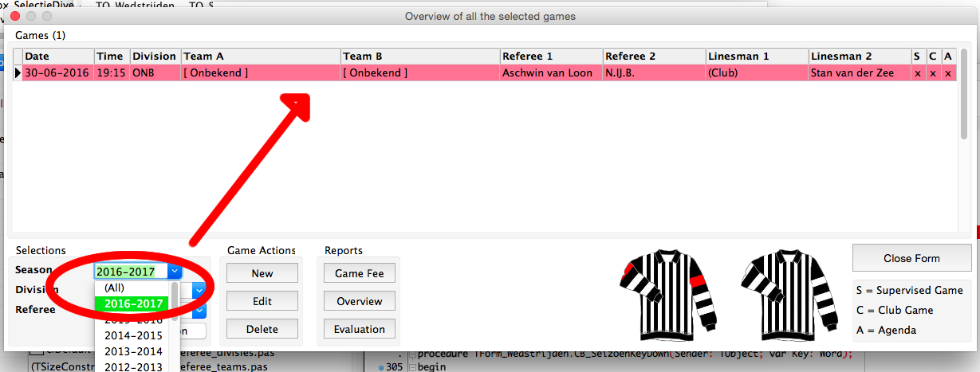980x372 pixels.
Task: Toggle the C cell in the game row
Action: (932, 72)
